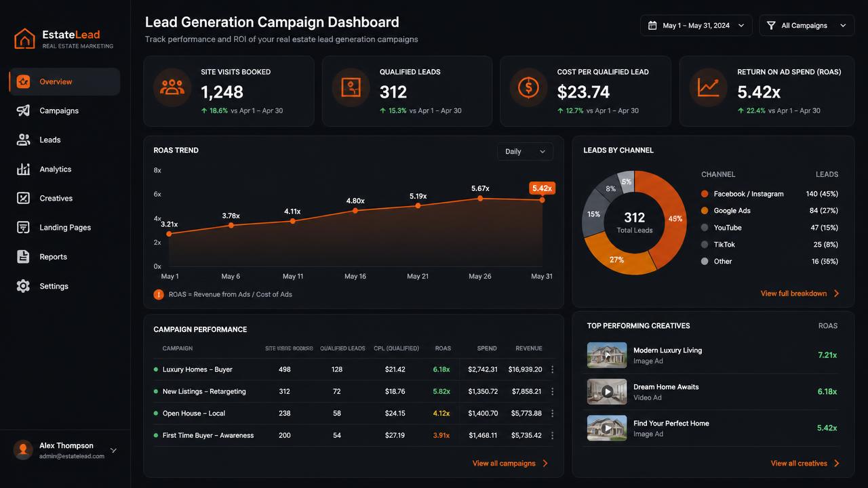Open the Find Your Perfect Home thumbnail

607,428
